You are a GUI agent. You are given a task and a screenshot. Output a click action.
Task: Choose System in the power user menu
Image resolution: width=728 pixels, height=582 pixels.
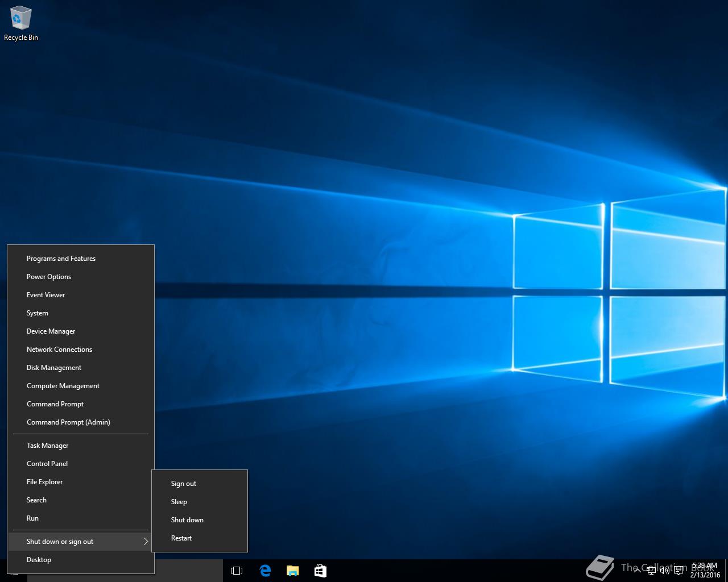81,313
